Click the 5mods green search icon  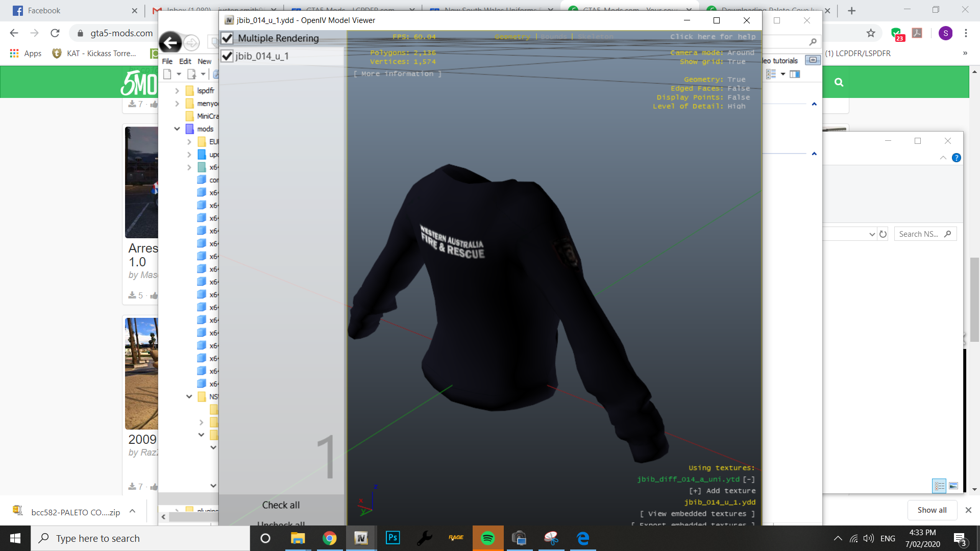pyautogui.click(x=839, y=82)
